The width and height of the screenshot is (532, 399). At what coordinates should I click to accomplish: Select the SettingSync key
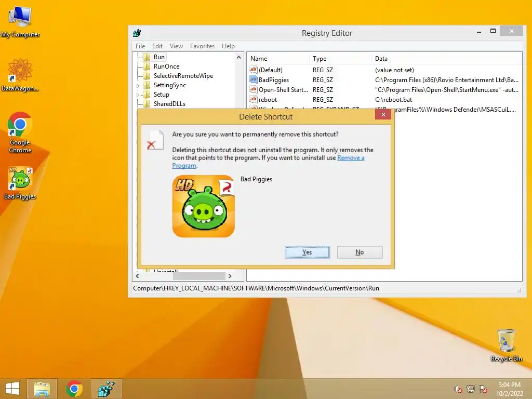coord(170,85)
